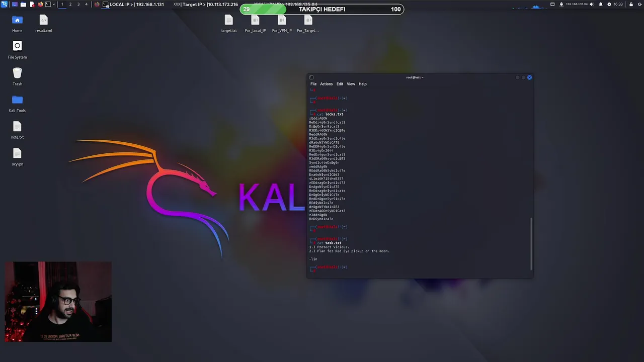Switch to workspace 2
This screenshot has width=644, height=362.
click(x=70, y=4)
